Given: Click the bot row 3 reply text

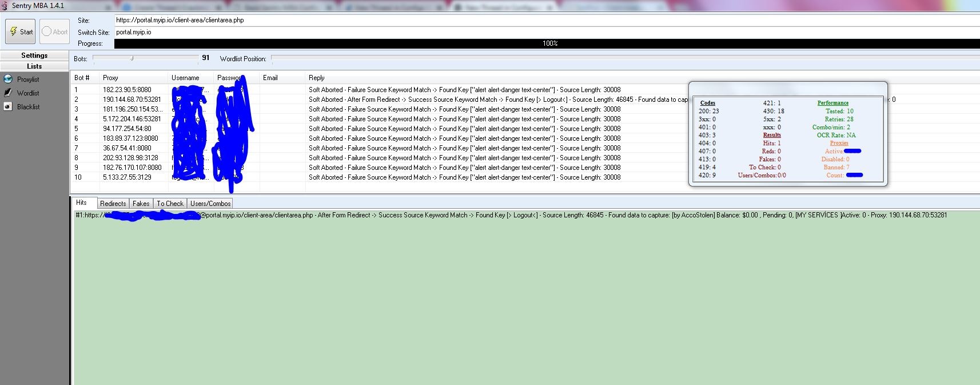Looking at the screenshot, I should [x=464, y=109].
